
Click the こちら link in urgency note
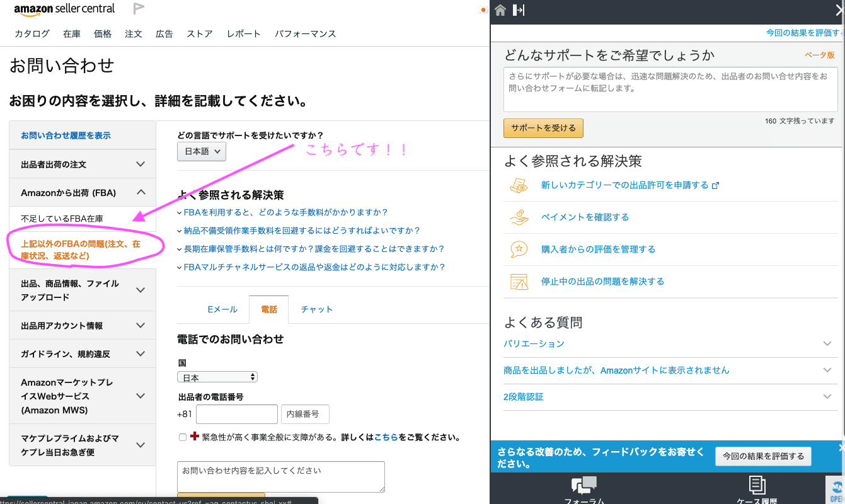(386, 437)
